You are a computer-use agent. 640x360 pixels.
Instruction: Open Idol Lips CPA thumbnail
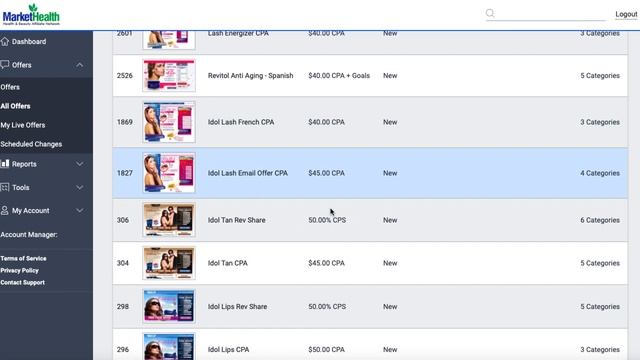169,347
